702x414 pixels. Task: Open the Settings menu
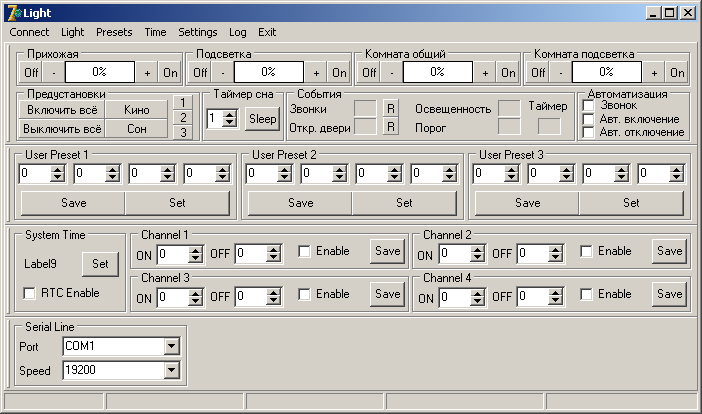point(198,32)
